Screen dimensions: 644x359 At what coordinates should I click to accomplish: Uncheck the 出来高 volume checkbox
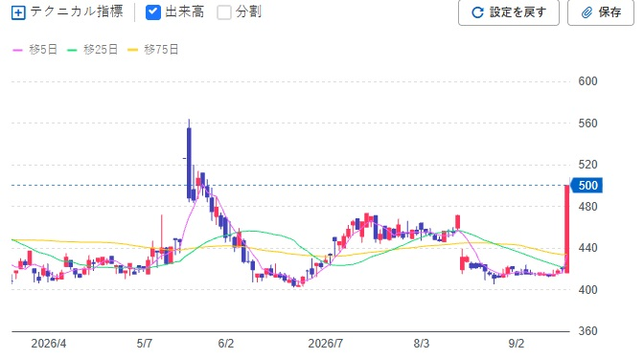tap(153, 11)
